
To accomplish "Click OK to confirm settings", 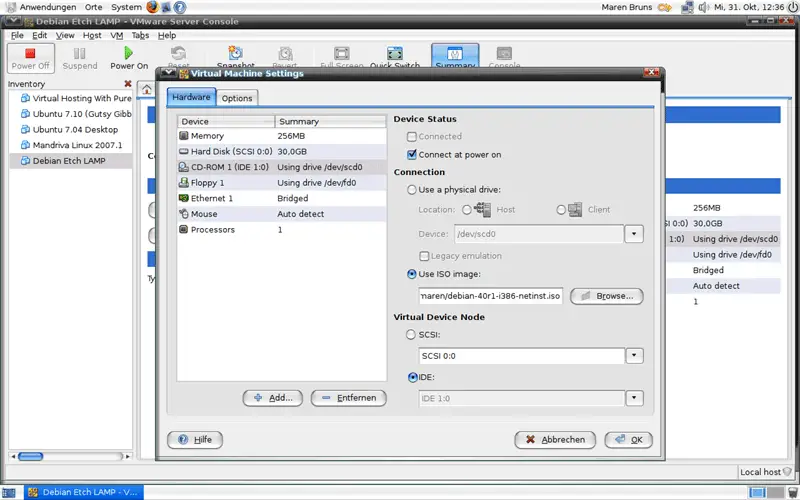I will tap(629, 440).
